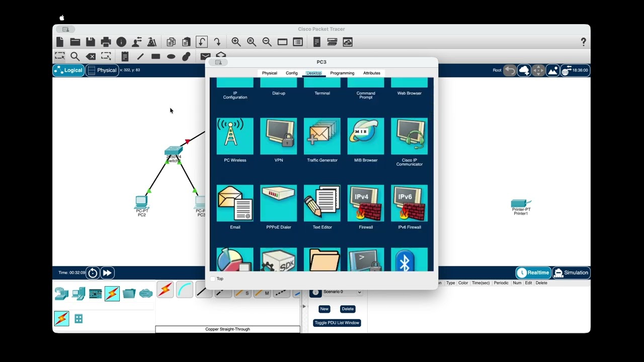Open the PPPoE Dialer app
644x362 pixels.
click(279, 203)
